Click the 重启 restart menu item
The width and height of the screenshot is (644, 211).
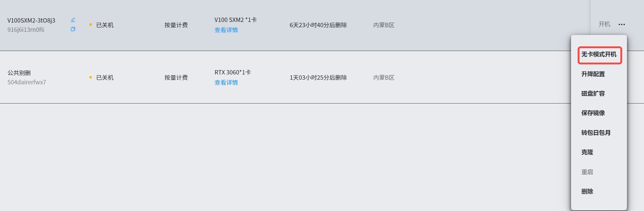(x=587, y=172)
